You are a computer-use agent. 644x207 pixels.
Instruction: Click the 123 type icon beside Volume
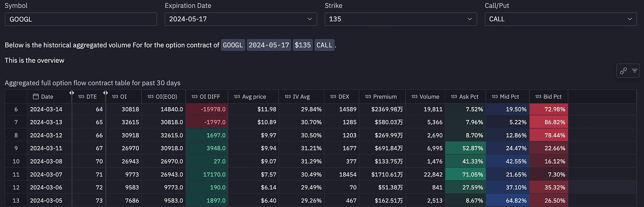414,96
